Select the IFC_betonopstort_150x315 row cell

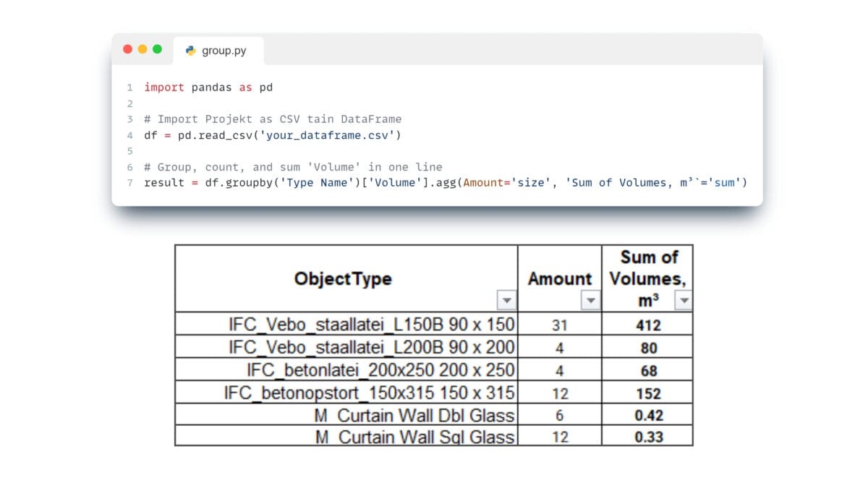346,393
